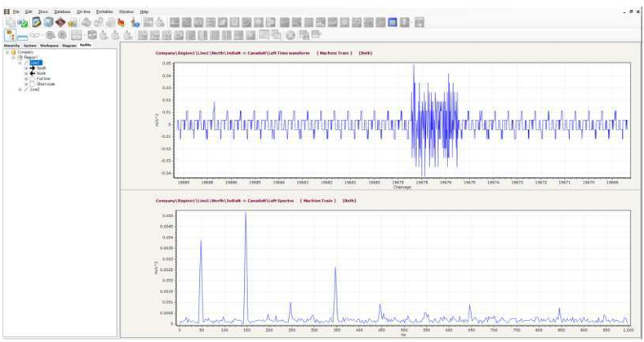Collapse the Region1 tree node
The height and width of the screenshot is (342, 644).
pos(14,57)
